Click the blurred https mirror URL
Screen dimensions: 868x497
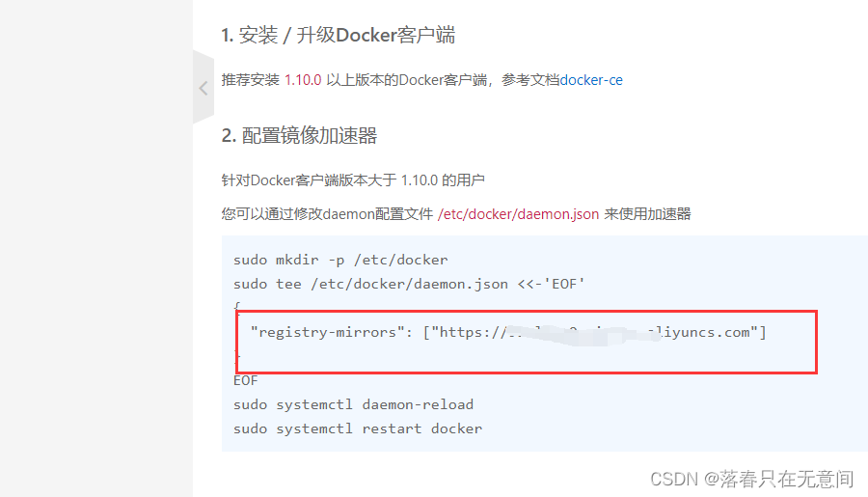click(579, 332)
